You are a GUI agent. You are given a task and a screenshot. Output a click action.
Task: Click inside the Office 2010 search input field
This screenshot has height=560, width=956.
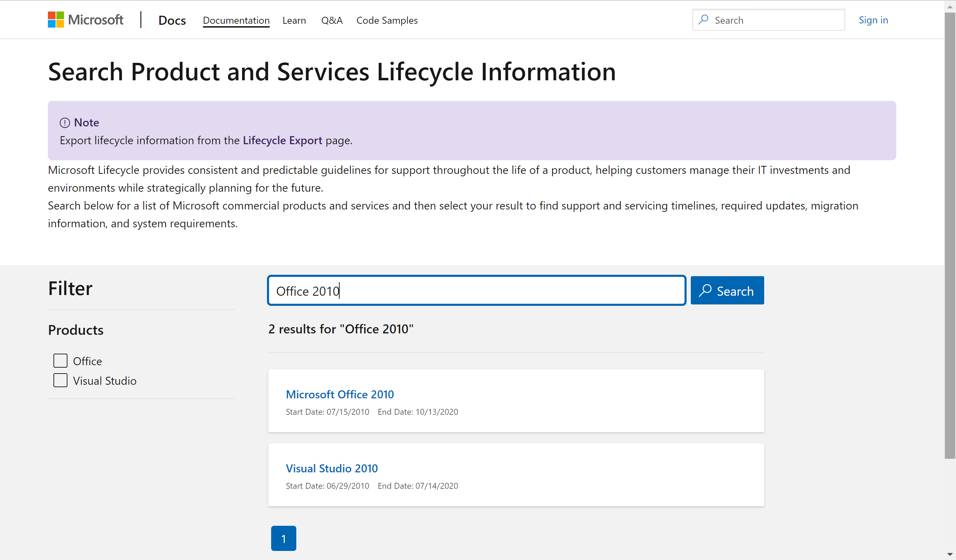pyautogui.click(x=476, y=290)
